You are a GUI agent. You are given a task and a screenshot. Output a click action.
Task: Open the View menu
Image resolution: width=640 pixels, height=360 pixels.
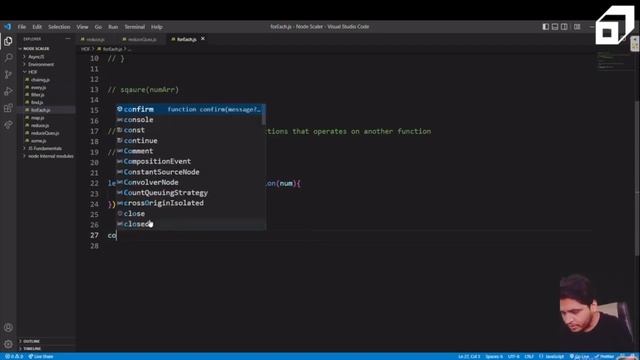(82, 27)
